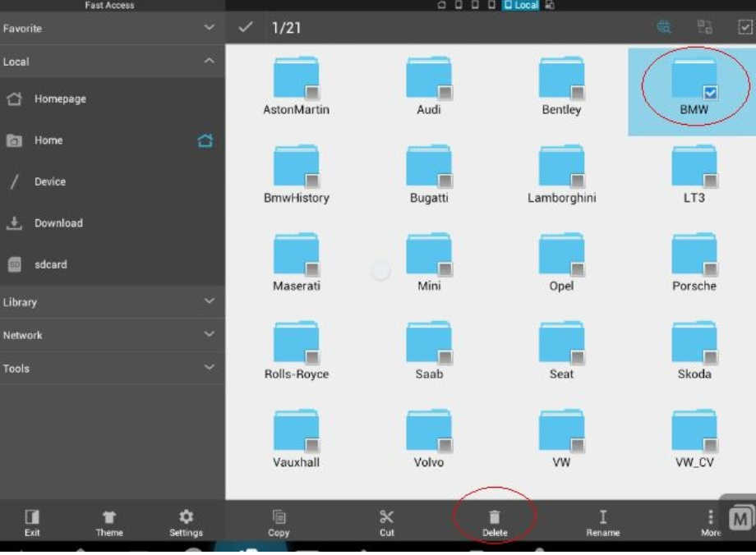Open the Bugatti folder

point(429,174)
